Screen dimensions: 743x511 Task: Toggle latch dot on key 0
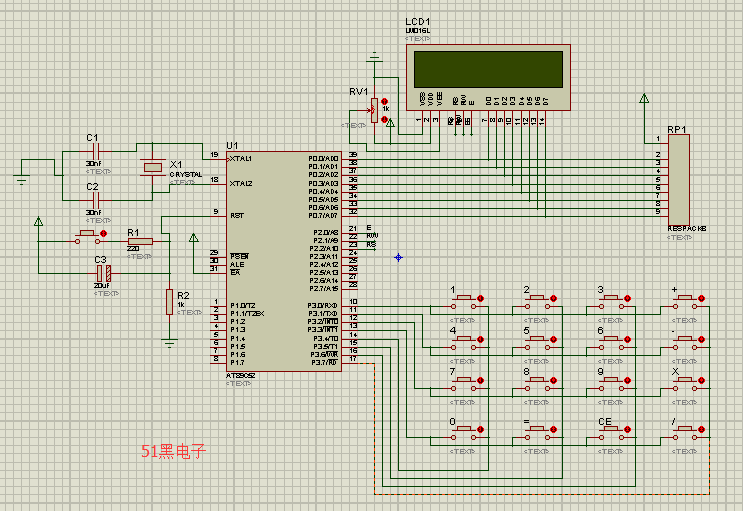[x=480, y=429]
